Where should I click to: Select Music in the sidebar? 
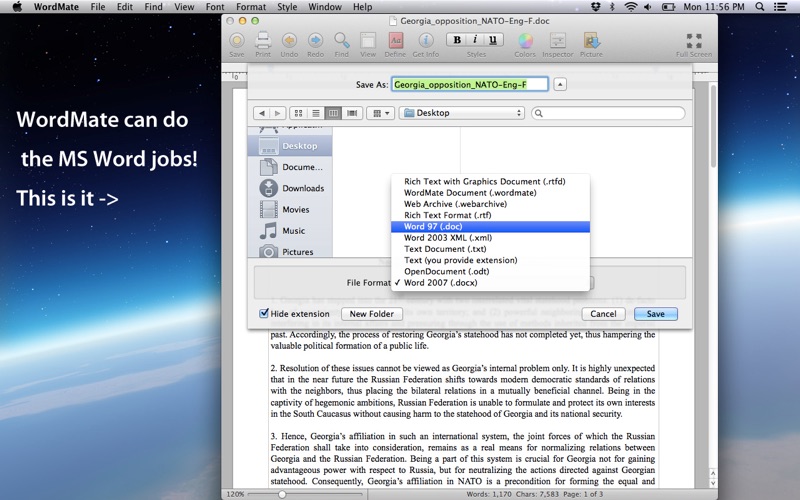click(290, 231)
